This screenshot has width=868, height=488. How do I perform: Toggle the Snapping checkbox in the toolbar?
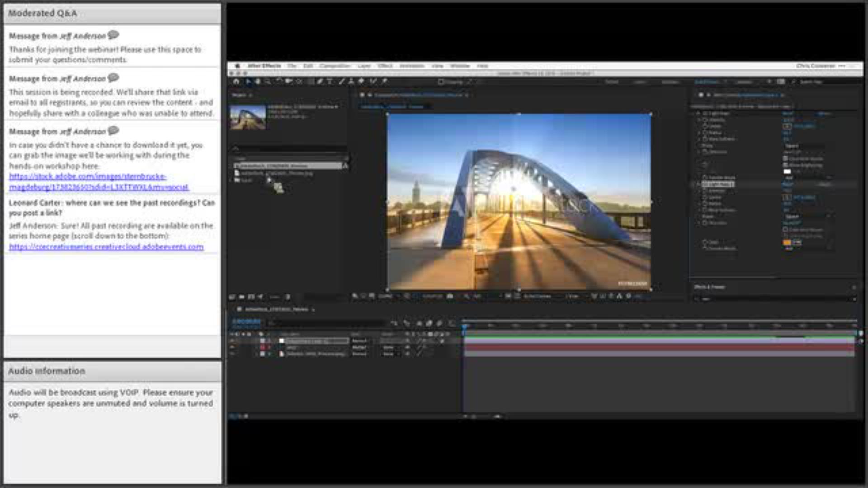click(x=441, y=82)
